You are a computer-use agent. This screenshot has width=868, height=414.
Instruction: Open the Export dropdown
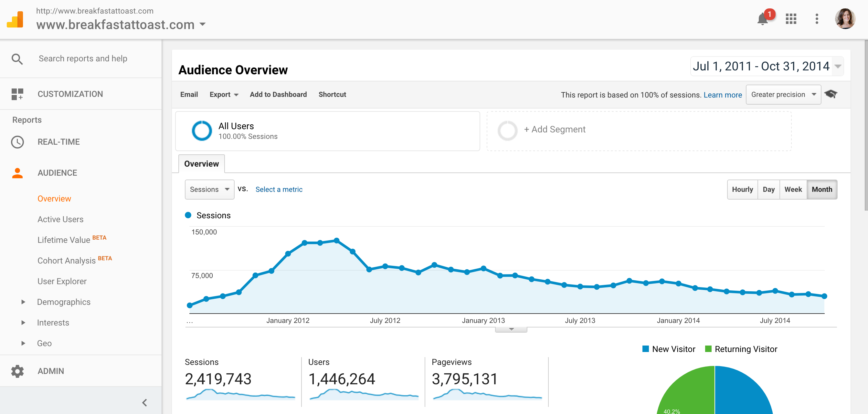click(x=224, y=95)
